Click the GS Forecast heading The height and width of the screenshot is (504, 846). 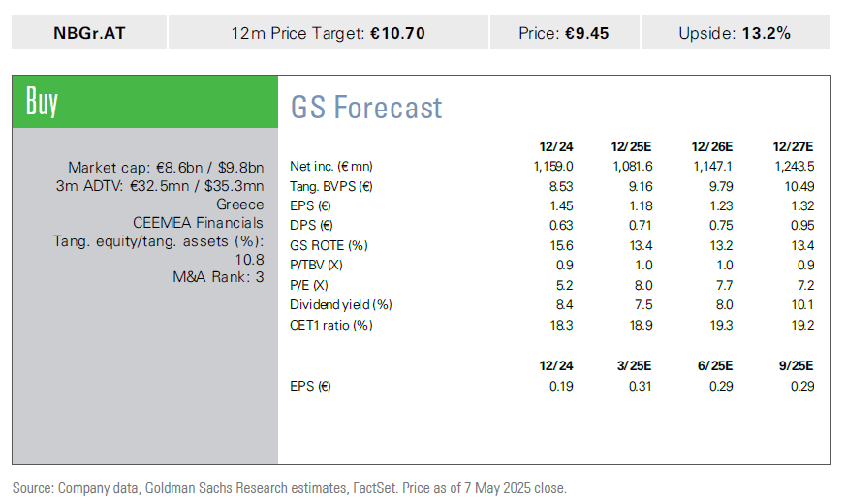click(366, 107)
